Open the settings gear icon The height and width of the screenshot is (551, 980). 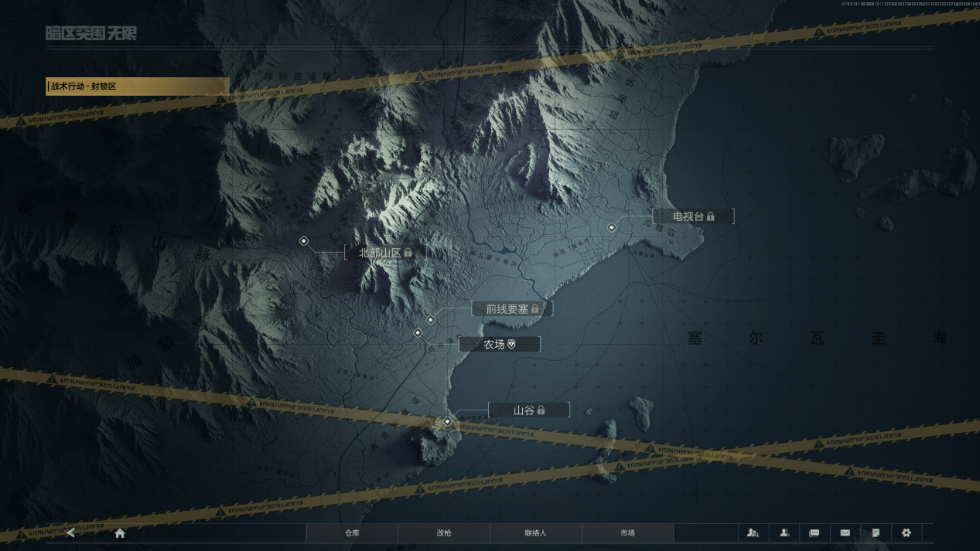pyautogui.click(x=907, y=532)
